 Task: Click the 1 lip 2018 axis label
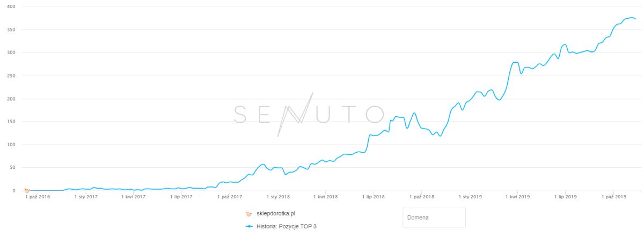coord(373,197)
